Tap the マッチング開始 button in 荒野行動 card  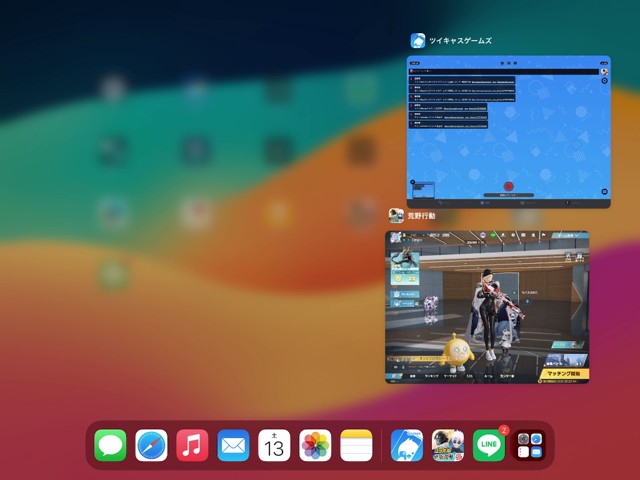[564, 373]
